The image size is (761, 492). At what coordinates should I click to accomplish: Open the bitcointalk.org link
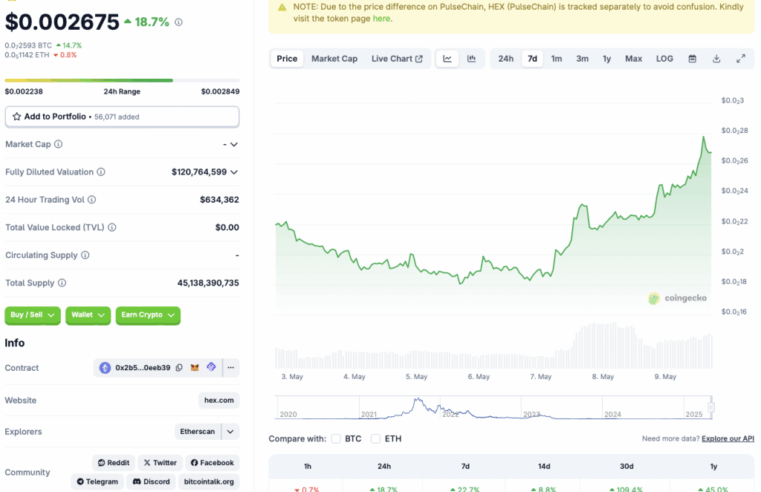pos(209,481)
